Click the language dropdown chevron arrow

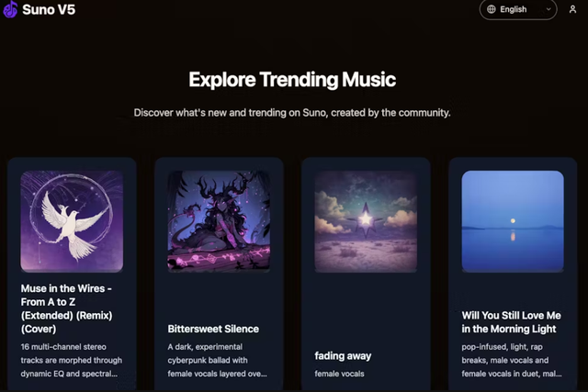click(x=548, y=9)
